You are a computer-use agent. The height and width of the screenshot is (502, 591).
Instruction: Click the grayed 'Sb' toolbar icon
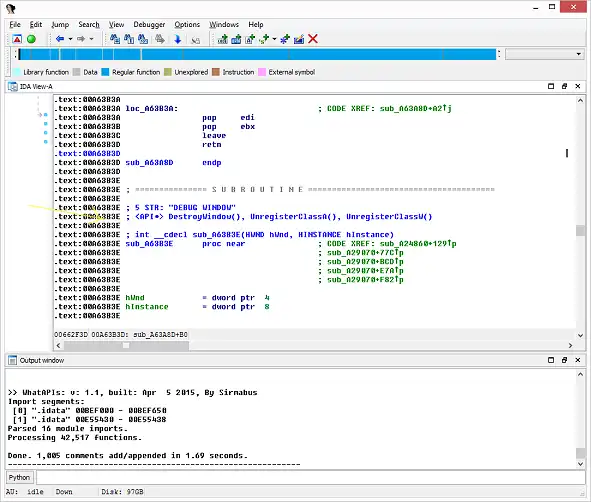195,40
